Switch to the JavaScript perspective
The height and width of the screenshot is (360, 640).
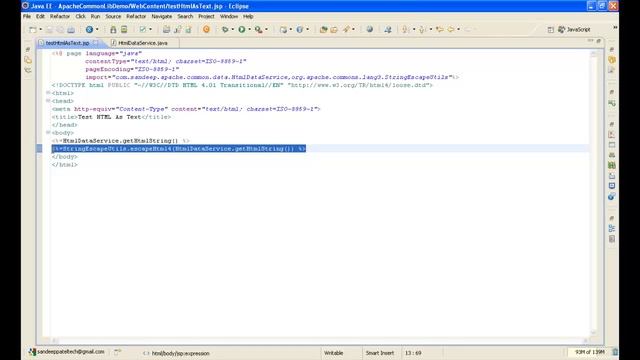pyautogui.click(x=574, y=29)
